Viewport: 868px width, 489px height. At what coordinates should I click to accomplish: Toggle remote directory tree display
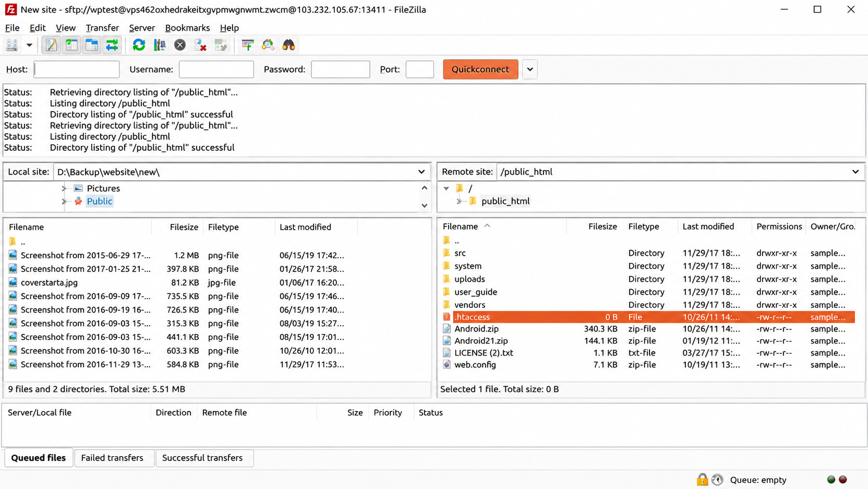pos(92,45)
